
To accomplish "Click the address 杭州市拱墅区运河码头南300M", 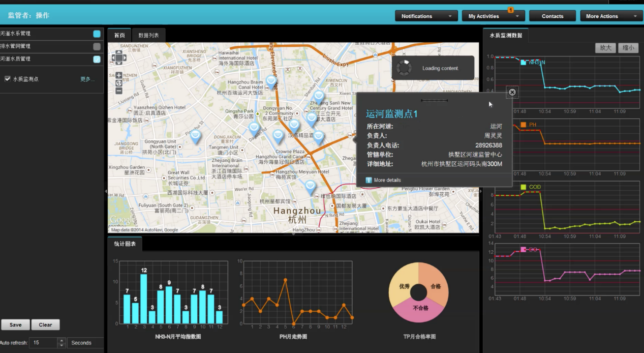I will tap(462, 164).
